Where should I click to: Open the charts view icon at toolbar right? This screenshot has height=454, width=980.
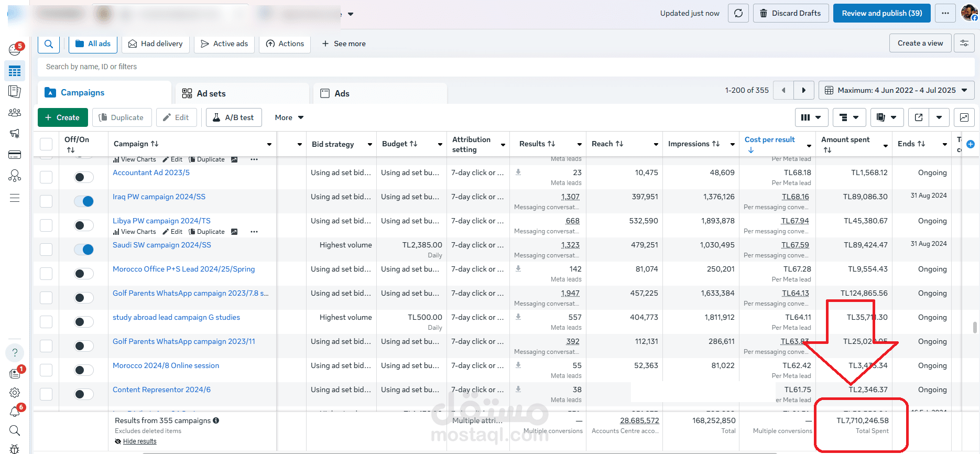pos(964,117)
